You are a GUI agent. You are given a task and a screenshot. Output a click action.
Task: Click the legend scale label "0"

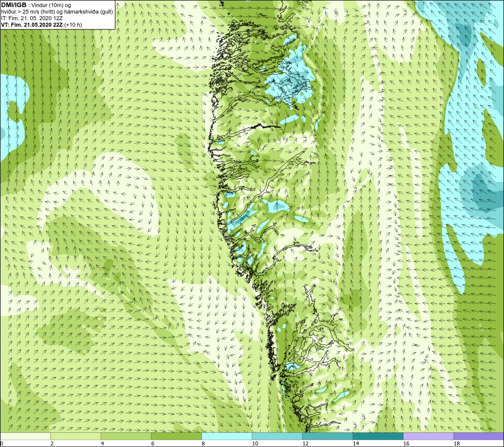[x=2, y=443]
